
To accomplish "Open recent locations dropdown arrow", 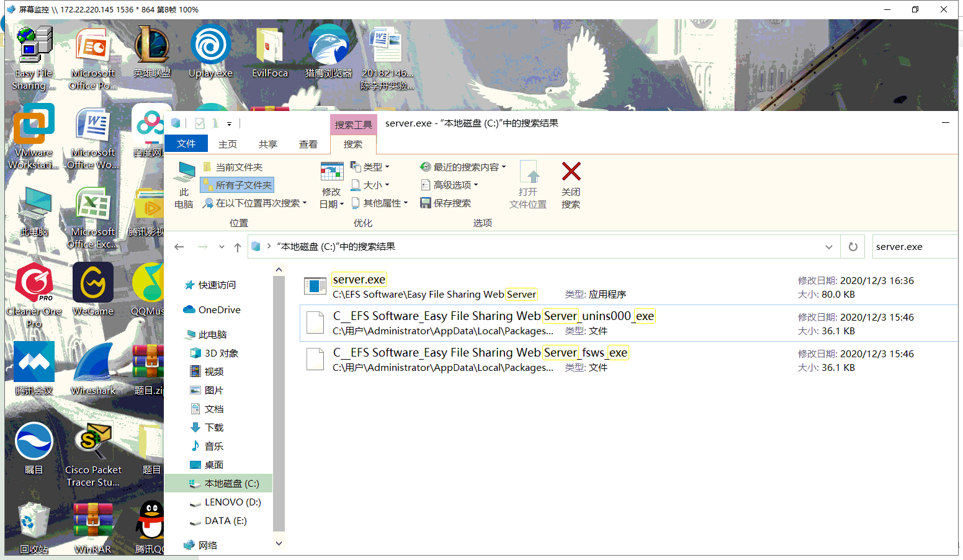I will tap(222, 247).
